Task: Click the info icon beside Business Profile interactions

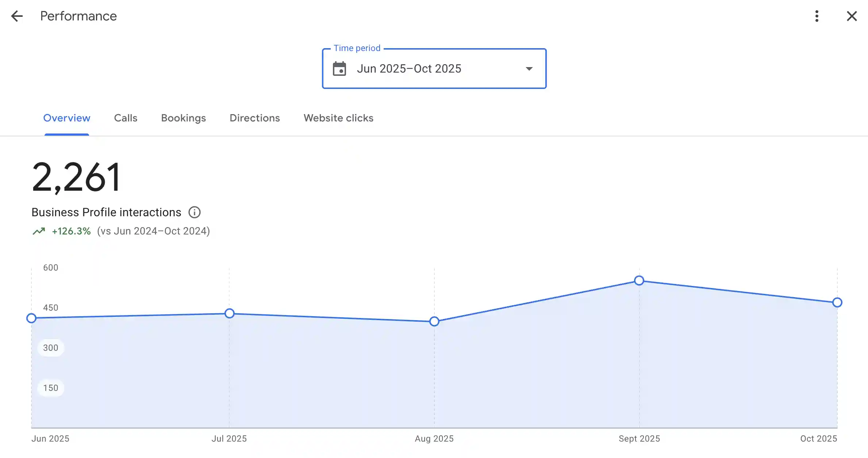Action: [x=194, y=212]
